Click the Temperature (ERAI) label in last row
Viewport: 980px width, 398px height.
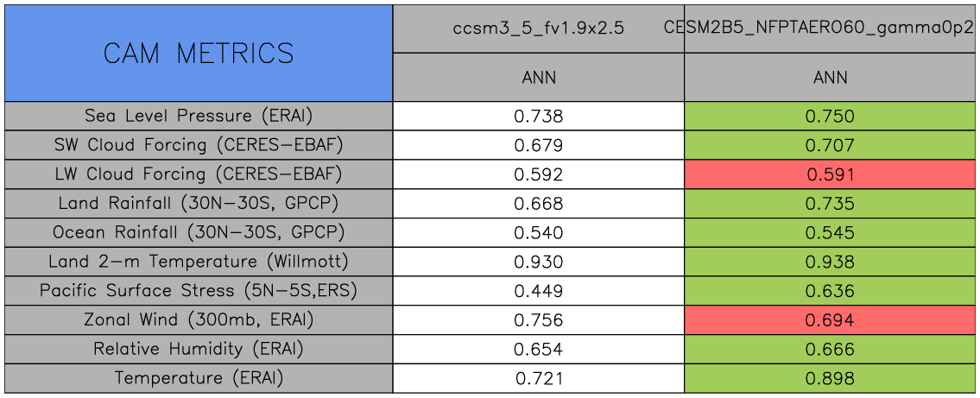[x=199, y=378]
